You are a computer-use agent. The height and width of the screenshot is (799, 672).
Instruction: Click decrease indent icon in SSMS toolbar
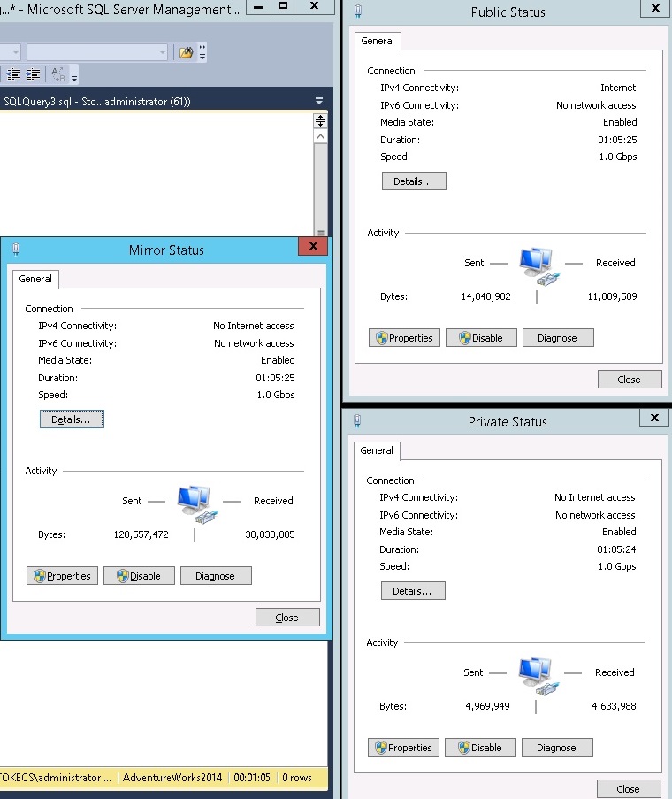(14, 75)
